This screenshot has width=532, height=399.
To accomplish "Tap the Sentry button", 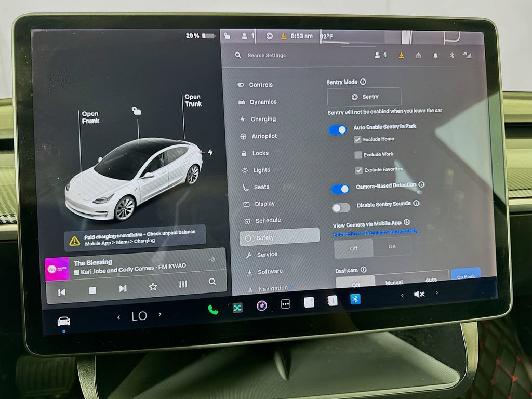I will pos(364,97).
